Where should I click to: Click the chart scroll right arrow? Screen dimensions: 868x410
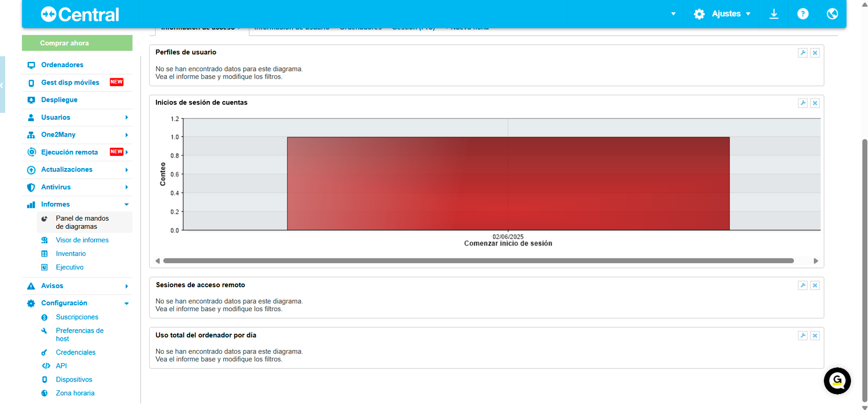(x=816, y=261)
